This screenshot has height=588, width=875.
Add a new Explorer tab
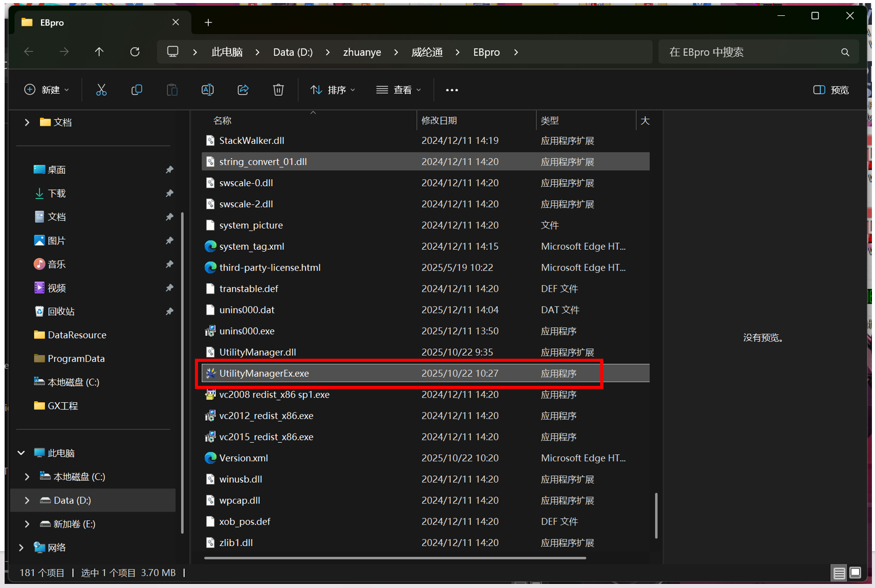point(208,23)
